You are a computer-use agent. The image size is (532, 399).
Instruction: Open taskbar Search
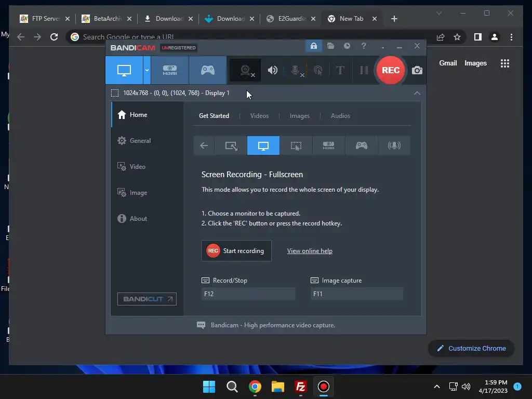tap(232, 387)
